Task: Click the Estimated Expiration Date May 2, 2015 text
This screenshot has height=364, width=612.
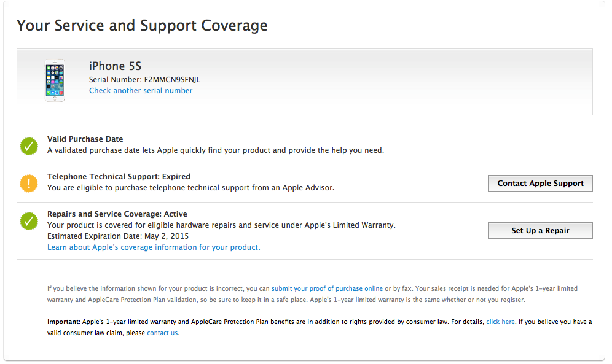Action: [118, 236]
